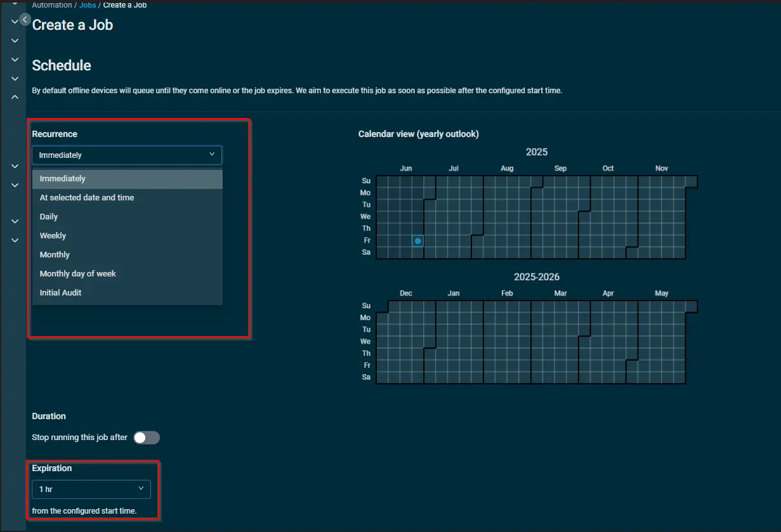Choose the plain Monthly recurrence option
Image resolution: width=781 pixels, height=532 pixels.
127,255
